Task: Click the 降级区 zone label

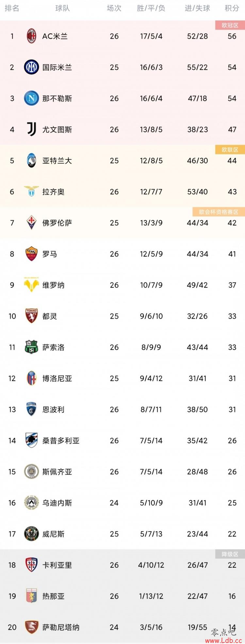Action: pyautogui.click(x=230, y=554)
